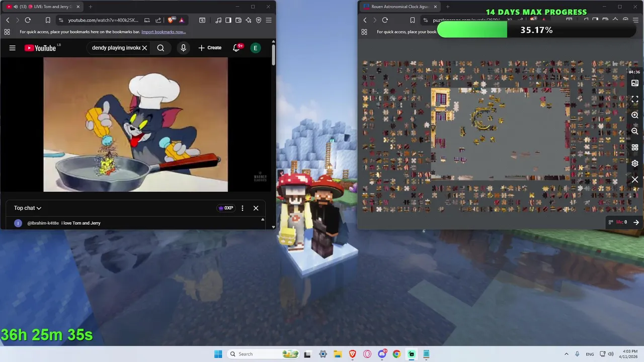This screenshot has width=644, height=362.
Task: Go to YouTube home via logo
Action: (40, 48)
